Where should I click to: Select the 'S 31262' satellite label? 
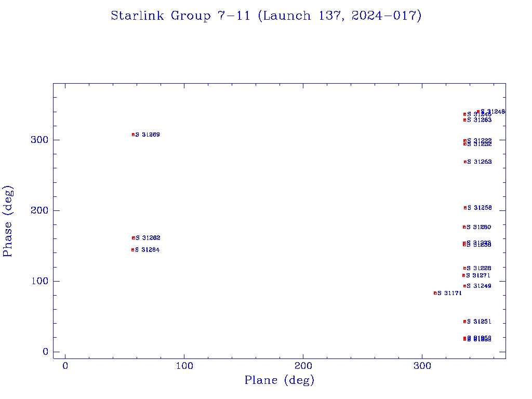point(148,238)
